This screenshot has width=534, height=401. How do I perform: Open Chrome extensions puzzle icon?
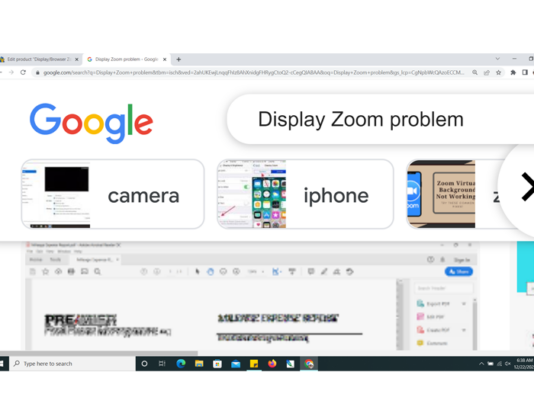(x=513, y=73)
